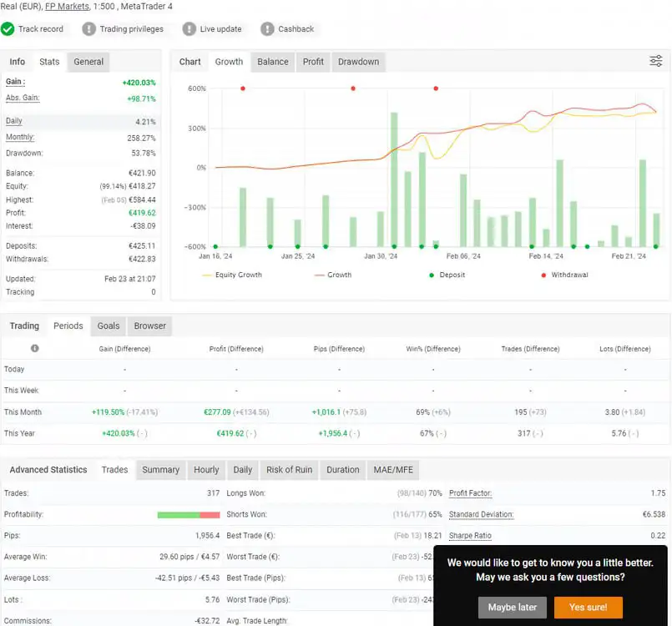The image size is (672, 626).
Task: Dismiss survey with Maybe later
Action: point(513,607)
